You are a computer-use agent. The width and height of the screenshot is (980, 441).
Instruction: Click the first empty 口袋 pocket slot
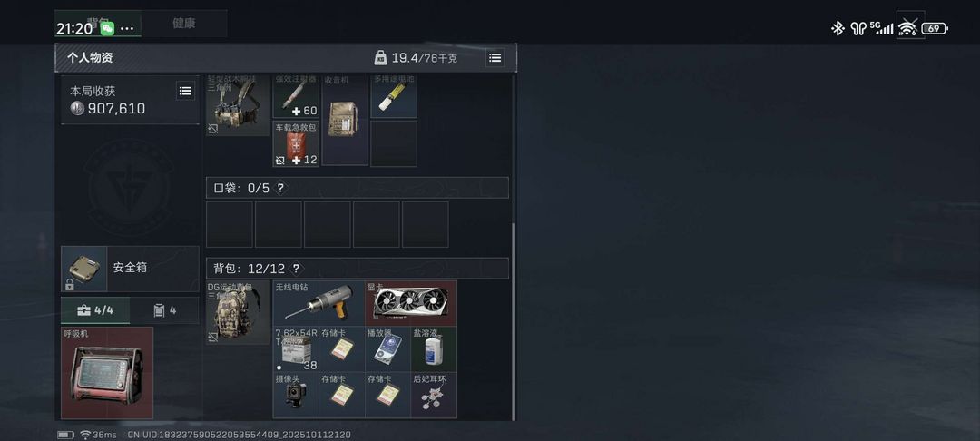230,224
